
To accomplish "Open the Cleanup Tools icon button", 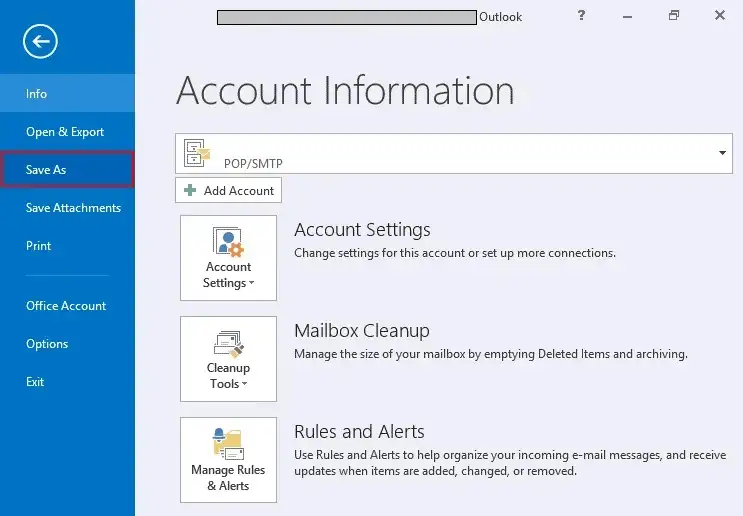I will [228, 358].
